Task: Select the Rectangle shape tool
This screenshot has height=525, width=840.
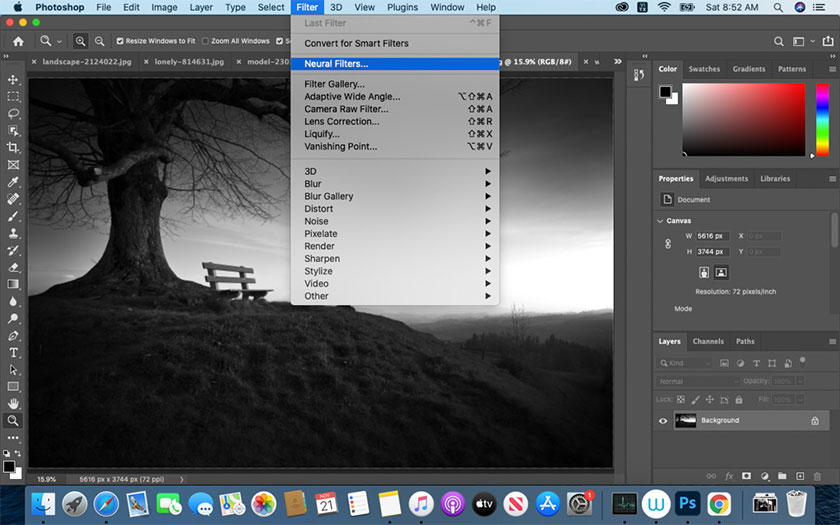Action: (x=13, y=387)
